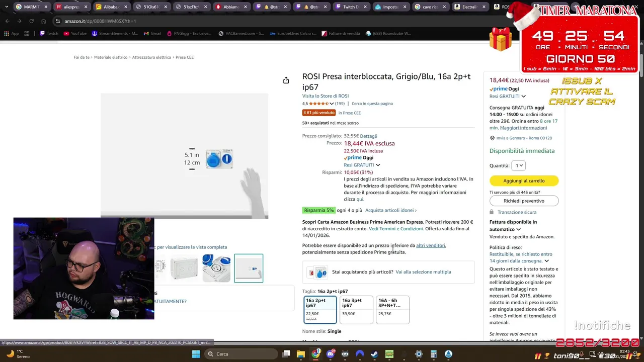Screen dimensions: 644x362
Task: Click the browser forward arrow
Action: [x=19, y=21]
